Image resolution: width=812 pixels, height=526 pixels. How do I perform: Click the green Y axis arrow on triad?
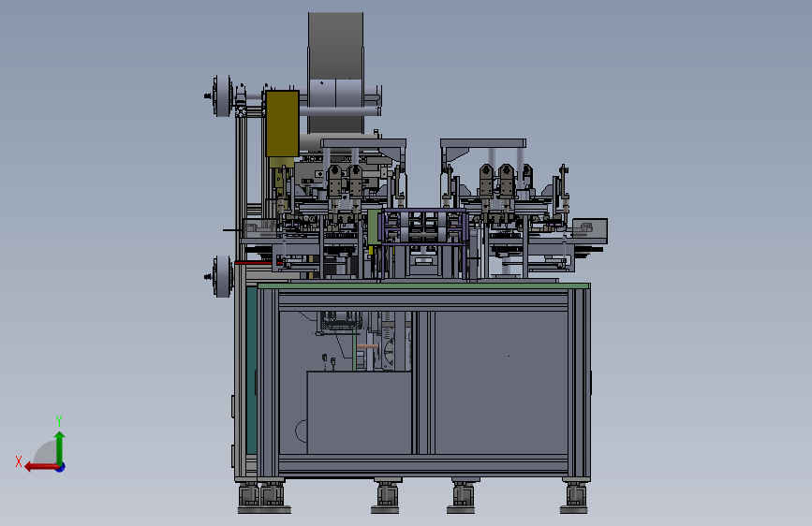(60, 447)
